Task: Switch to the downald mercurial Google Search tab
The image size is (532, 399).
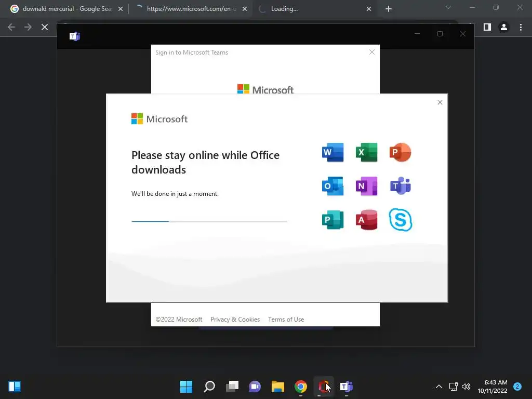Action: pyautogui.click(x=67, y=9)
